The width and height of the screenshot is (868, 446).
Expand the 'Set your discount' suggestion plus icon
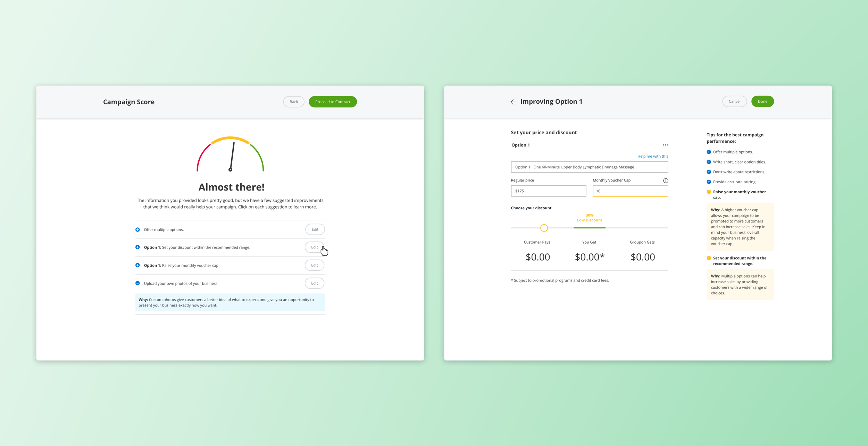click(x=137, y=247)
